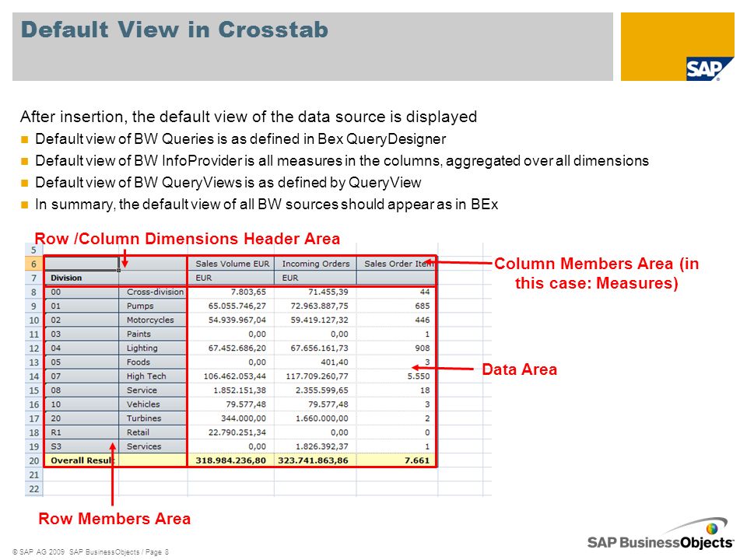Select High Tech incoming orders 117.709.260,77
The image size is (747, 560).
tap(315, 376)
